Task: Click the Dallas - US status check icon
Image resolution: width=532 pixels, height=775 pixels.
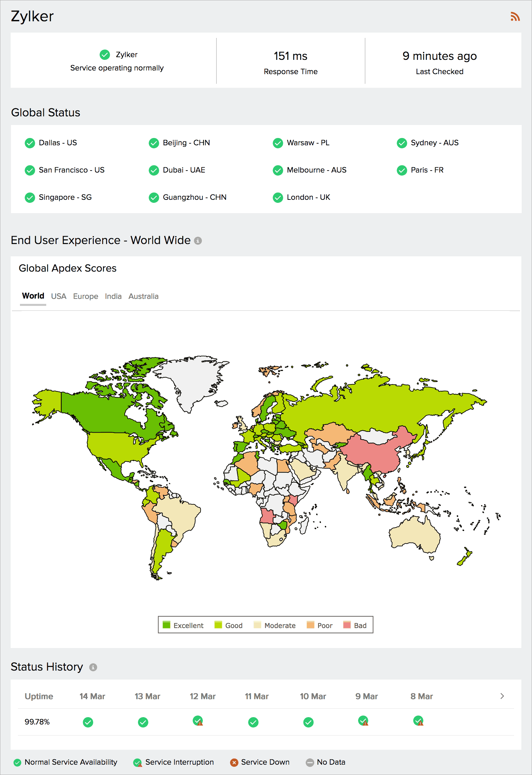Action: tap(30, 143)
